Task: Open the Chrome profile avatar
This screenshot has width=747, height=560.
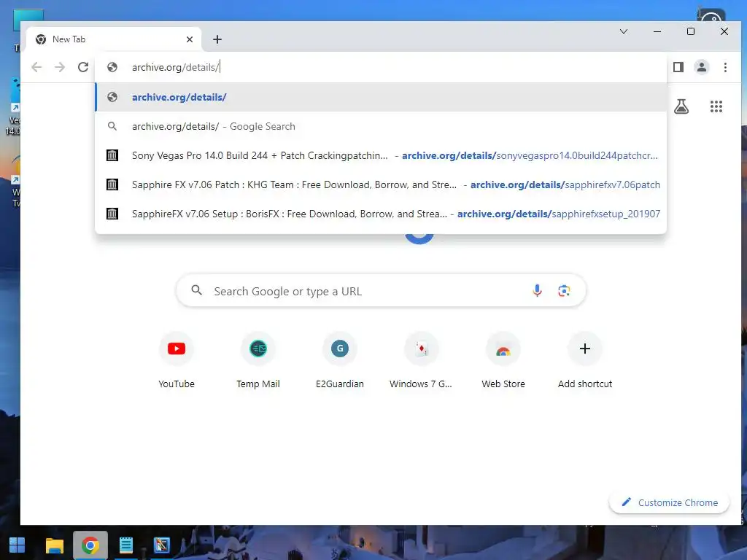Action: pyautogui.click(x=702, y=67)
